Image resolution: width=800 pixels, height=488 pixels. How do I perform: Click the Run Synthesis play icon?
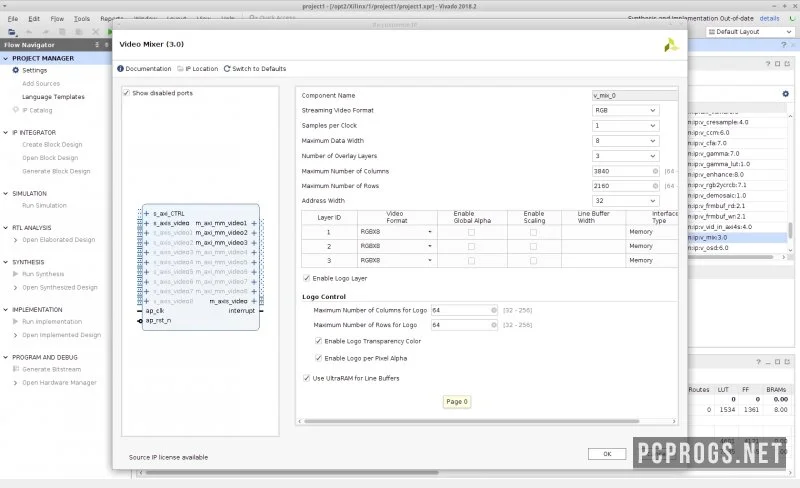point(16,274)
